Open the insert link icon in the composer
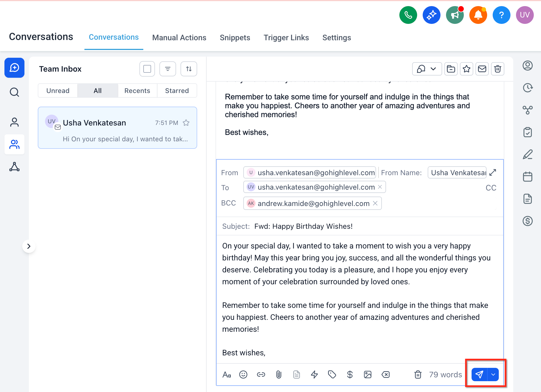Viewport: 541px width, 392px height. 261,375
